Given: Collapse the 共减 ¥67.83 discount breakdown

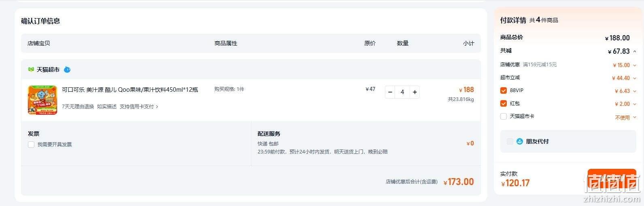Looking at the screenshot, I should click(x=635, y=51).
